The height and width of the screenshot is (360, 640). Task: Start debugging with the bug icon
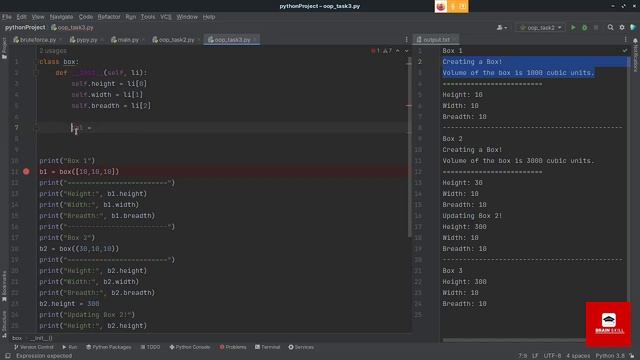pyautogui.click(x=584, y=27)
